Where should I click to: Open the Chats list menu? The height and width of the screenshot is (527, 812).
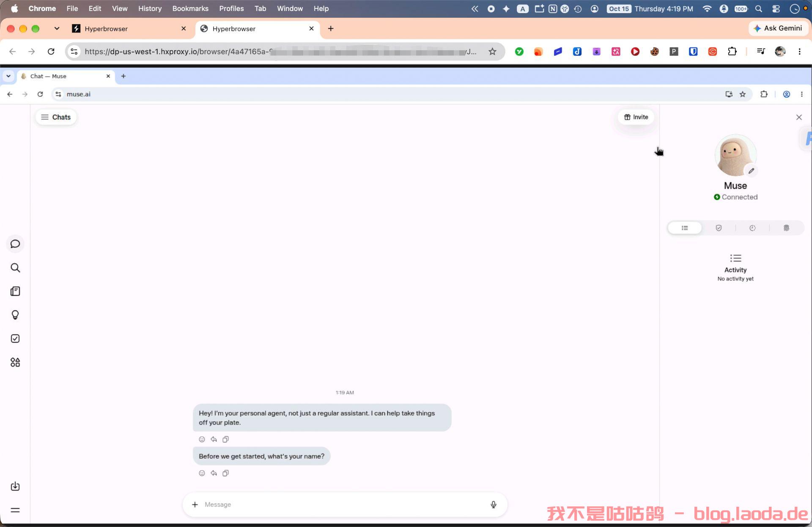click(x=56, y=117)
